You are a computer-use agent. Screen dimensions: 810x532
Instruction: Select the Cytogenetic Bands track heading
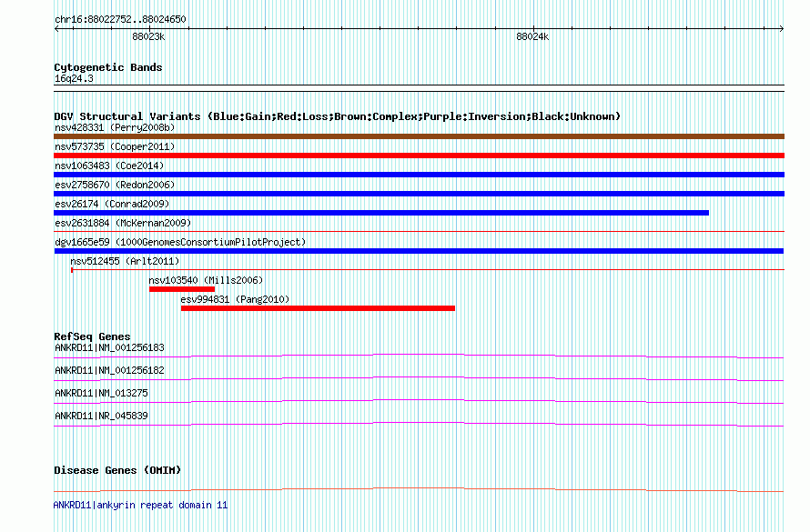108,67
